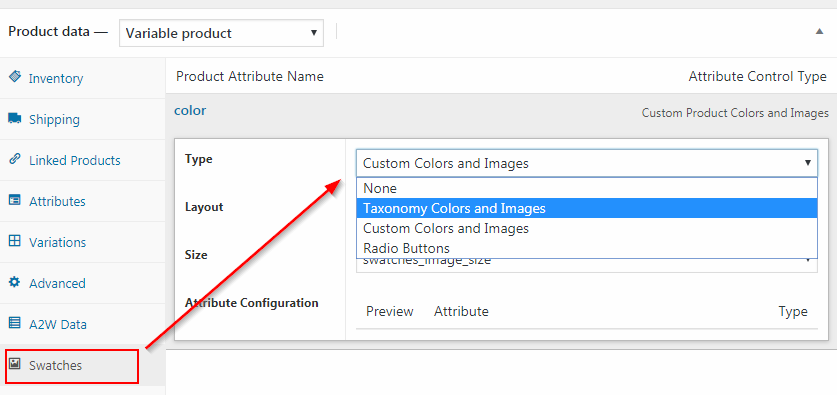
Task: Open the Shipping tab
Action: 83,119
